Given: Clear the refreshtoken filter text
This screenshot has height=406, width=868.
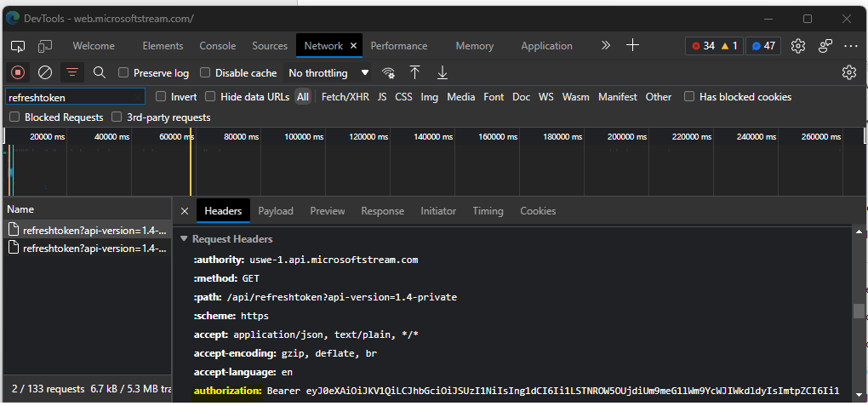Looking at the screenshot, I should pos(137,98).
